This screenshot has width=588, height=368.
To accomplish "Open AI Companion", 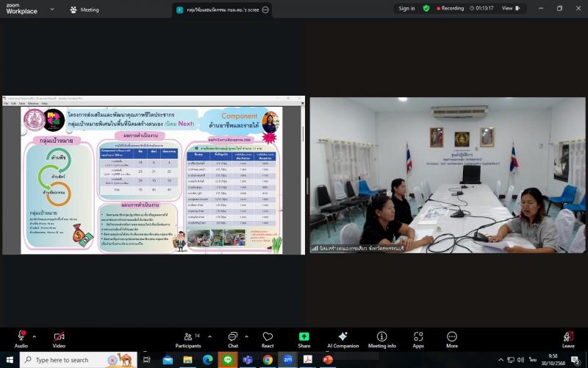I will click(343, 339).
